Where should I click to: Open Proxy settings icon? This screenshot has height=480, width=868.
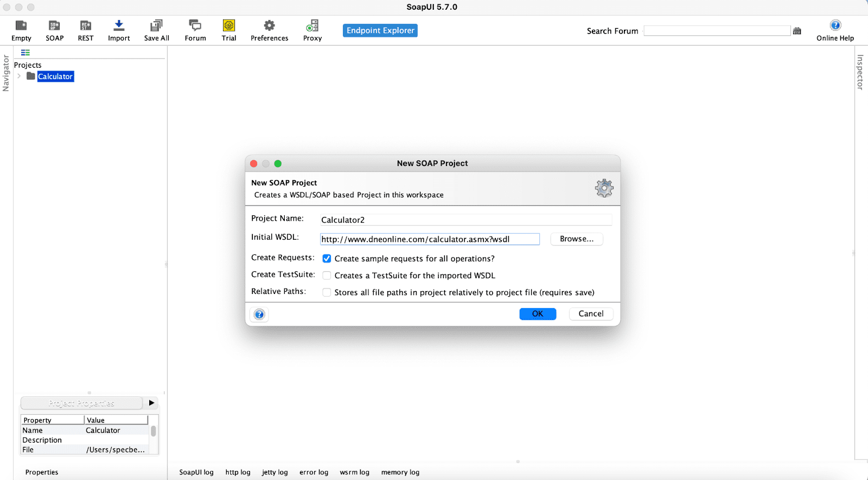point(312,30)
